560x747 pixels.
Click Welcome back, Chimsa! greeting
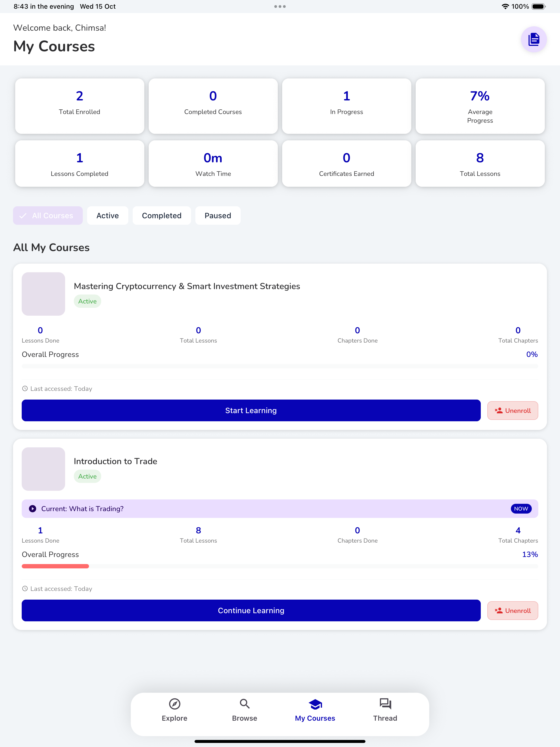(60, 28)
